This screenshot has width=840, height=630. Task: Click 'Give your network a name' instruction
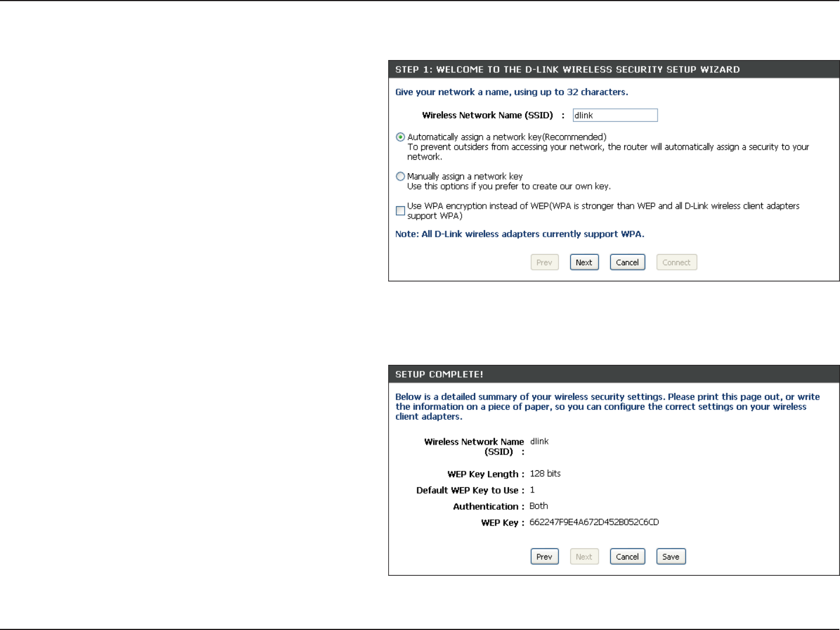point(511,92)
